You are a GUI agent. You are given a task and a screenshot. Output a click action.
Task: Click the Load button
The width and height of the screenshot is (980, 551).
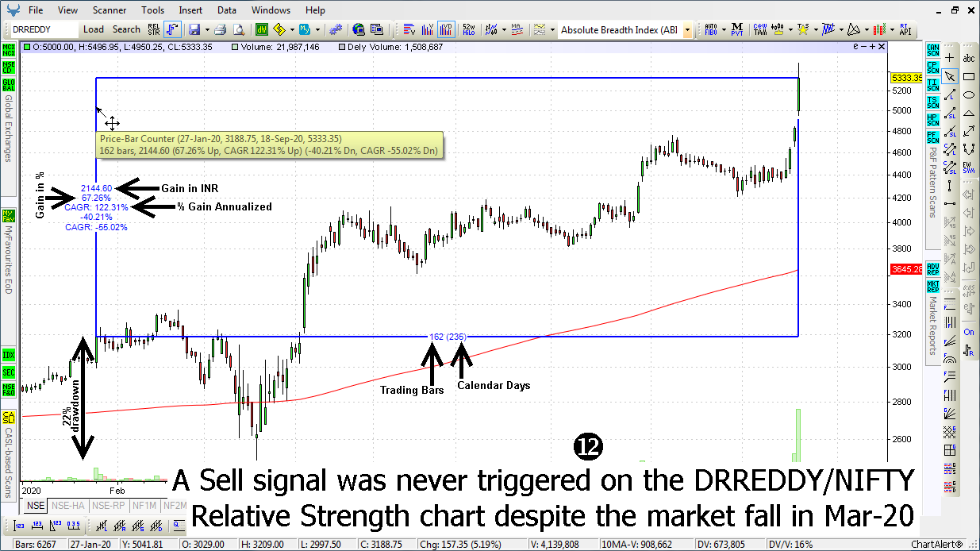tap(94, 29)
